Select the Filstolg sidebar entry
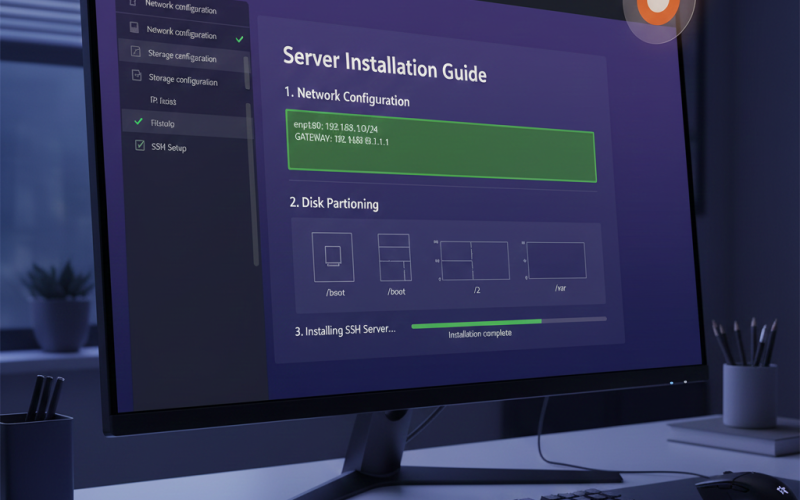This screenshot has width=800, height=500. (x=163, y=122)
